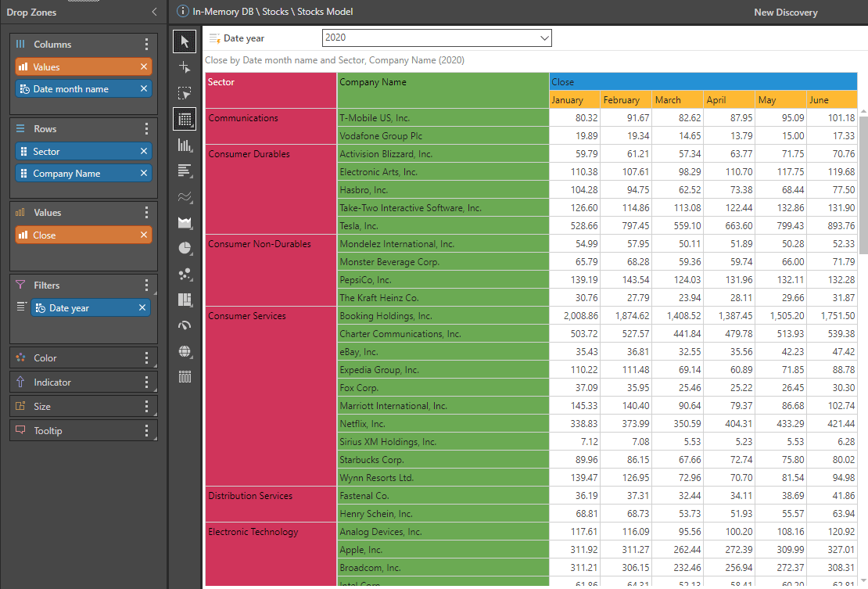Switch to scatter bubble chart visualization
The height and width of the screenshot is (589, 868).
[185, 274]
